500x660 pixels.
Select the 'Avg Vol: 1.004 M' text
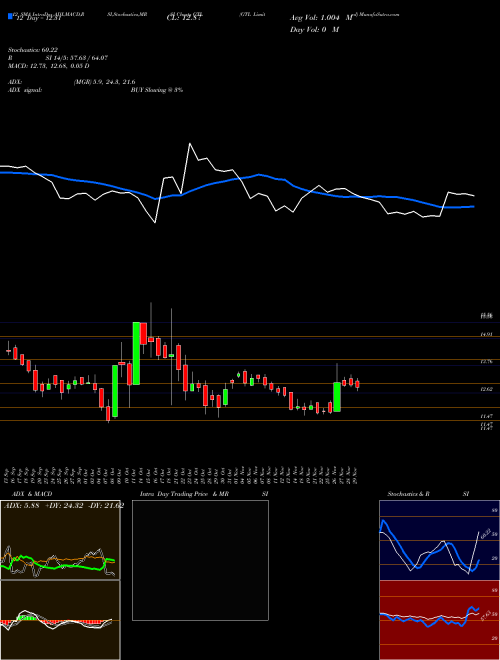tap(321, 18)
